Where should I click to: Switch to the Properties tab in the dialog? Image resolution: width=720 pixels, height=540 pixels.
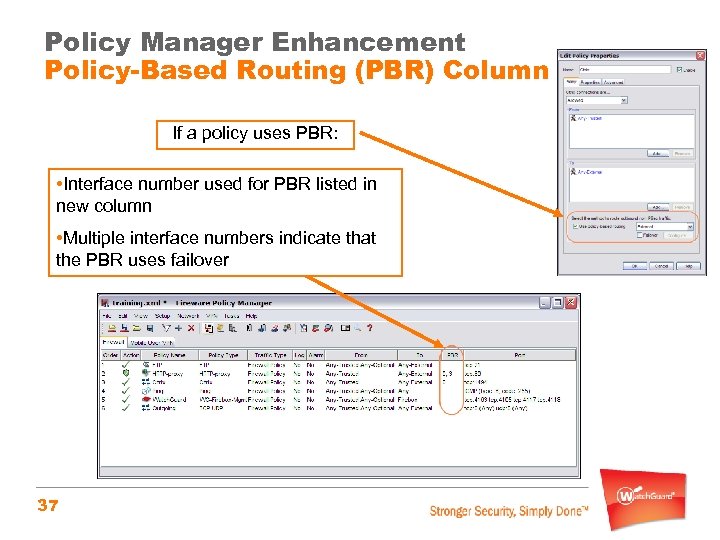coord(590,82)
